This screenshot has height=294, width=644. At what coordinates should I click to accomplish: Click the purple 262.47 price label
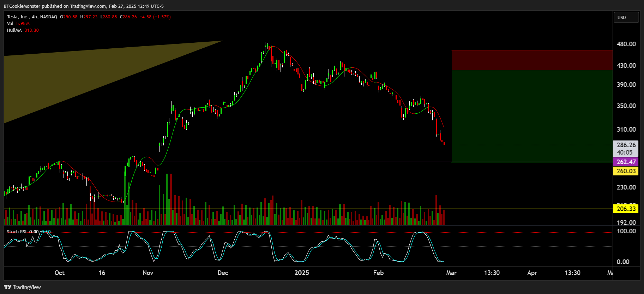pos(626,162)
